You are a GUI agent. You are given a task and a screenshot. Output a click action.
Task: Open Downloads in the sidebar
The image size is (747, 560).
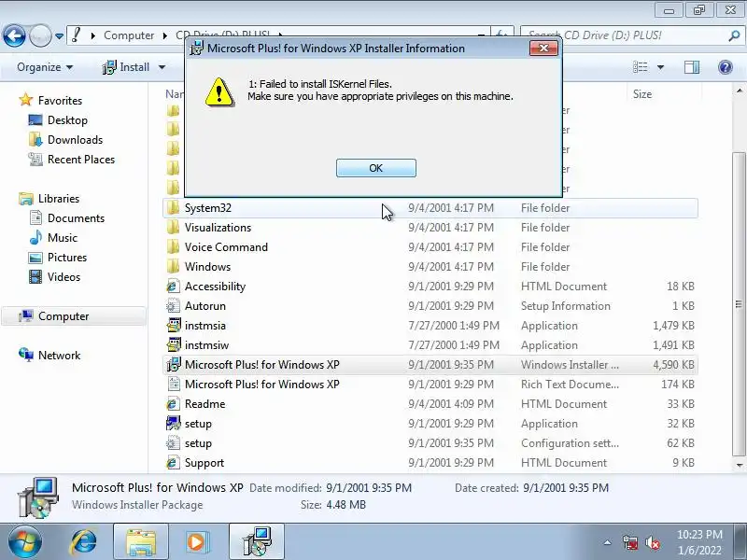coord(75,139)
